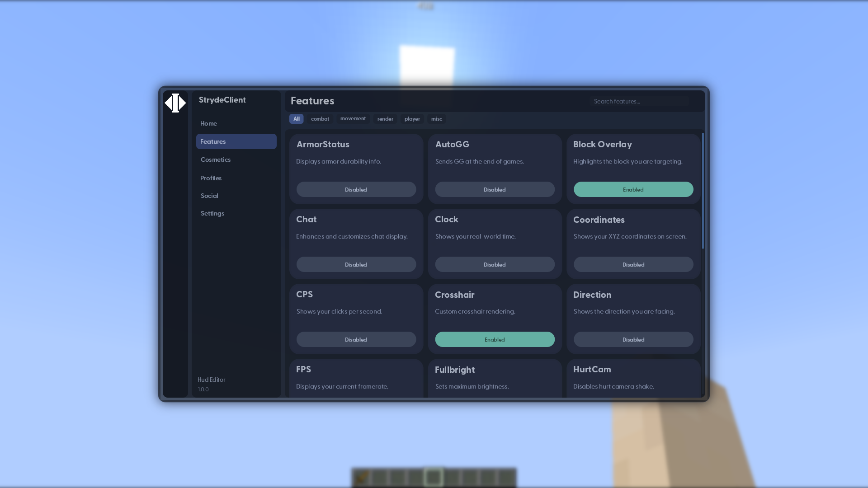Open the Social page
This screenshot has height=488, width=868.
click(x=209, y=196)
